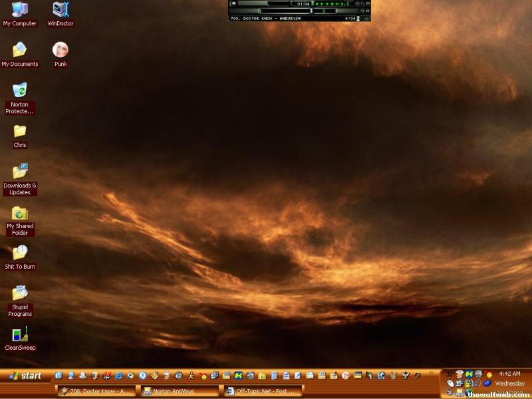532x399 pixels.
Task: Click the song title in the mini player
Action: pos(266,19)
